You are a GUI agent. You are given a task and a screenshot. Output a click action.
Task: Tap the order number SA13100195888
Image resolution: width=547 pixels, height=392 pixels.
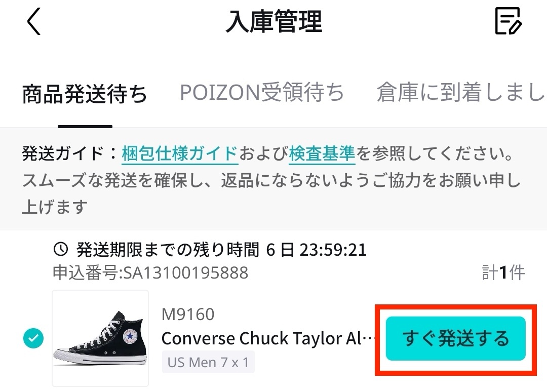coord(149,273)
